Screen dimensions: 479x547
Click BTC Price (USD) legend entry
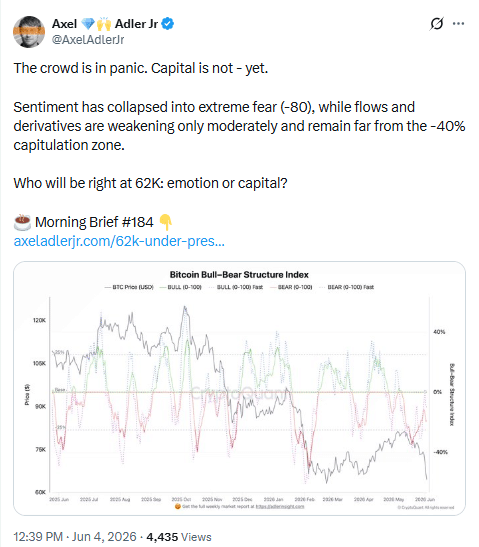tap(129, 287)
